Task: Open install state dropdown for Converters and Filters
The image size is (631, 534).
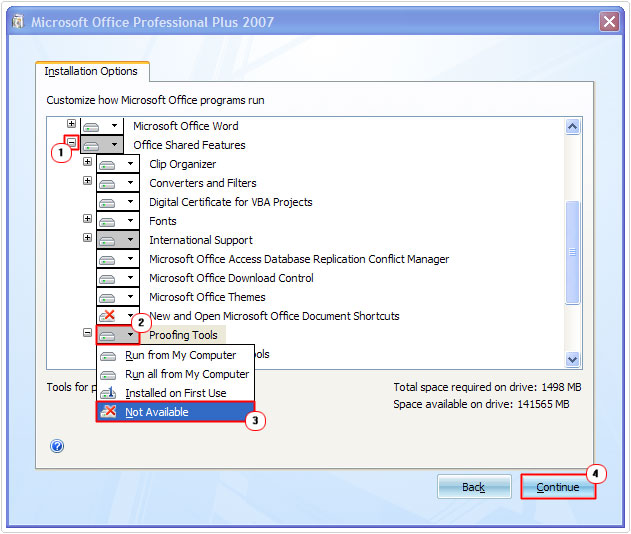Action: coord(118,183)
